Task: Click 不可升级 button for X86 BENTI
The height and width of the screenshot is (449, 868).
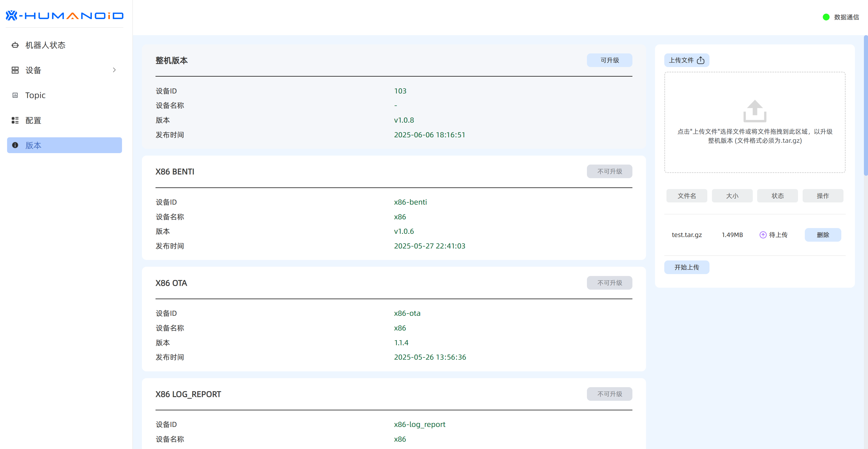Action: point(609,172)
